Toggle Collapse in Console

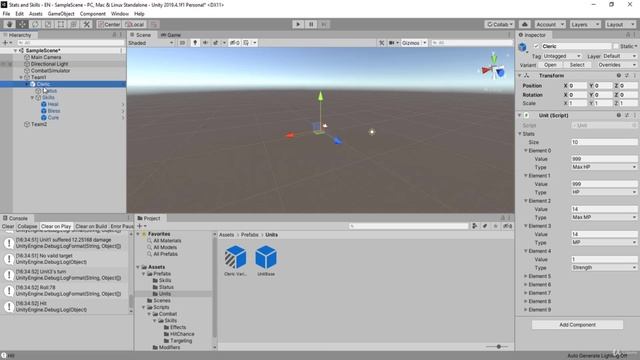pos(27,226)
